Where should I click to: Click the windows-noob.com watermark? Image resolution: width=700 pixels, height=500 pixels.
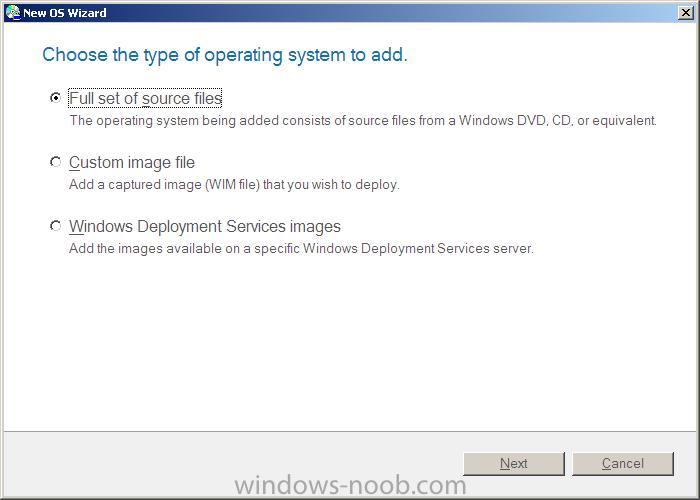(350, 485)
